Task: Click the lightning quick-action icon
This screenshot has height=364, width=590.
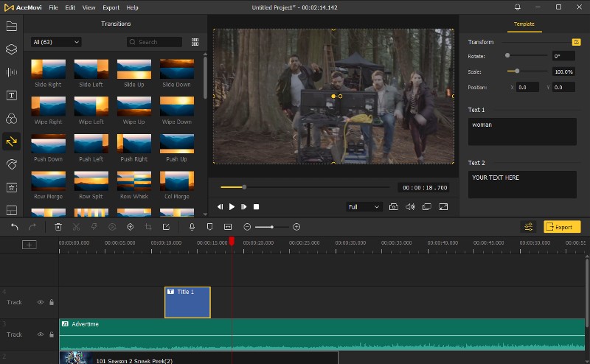Action: pos(94,227)
